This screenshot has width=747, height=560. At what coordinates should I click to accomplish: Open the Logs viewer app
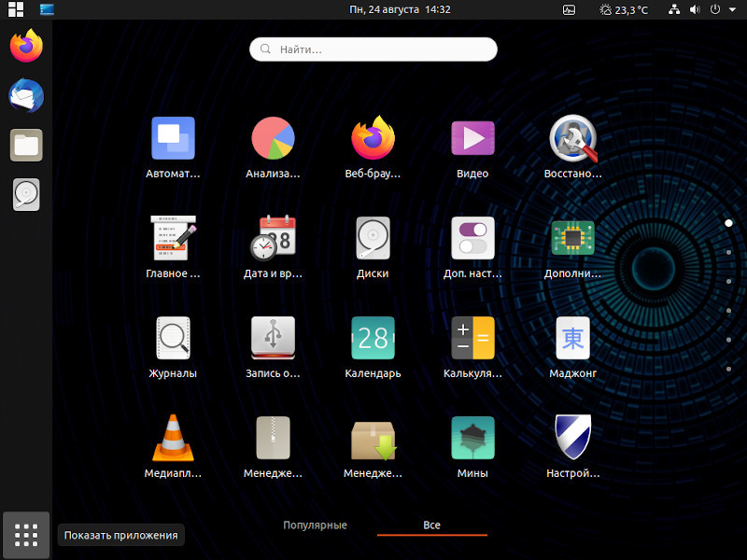click(x=173, y=339)
